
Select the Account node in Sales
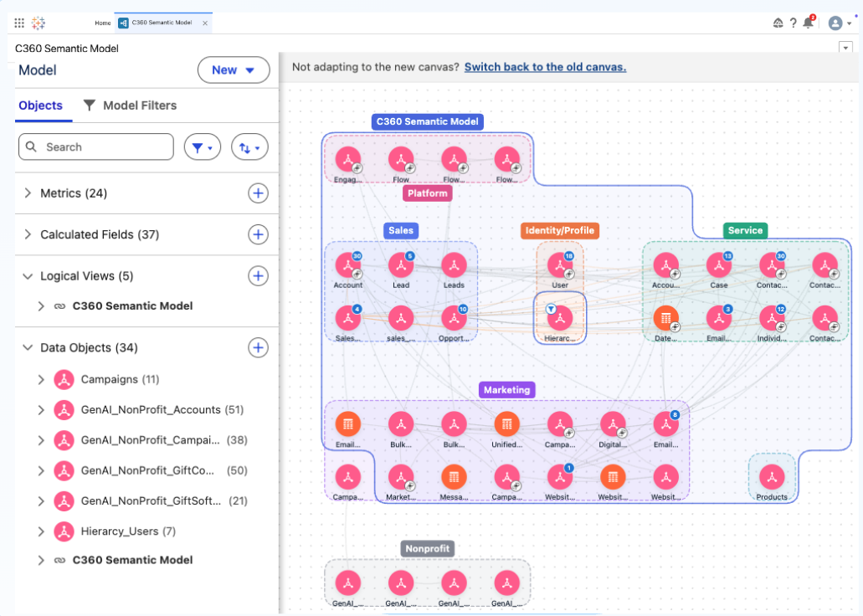tap(348, 265)
